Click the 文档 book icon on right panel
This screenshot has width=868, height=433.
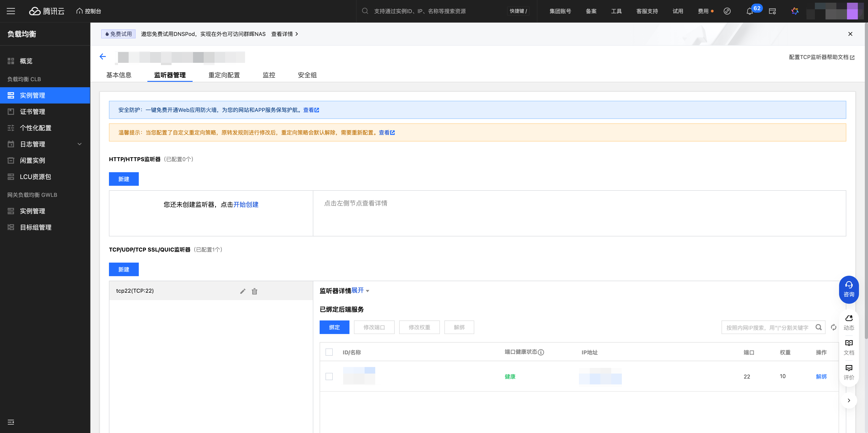[x=849, y=347]
